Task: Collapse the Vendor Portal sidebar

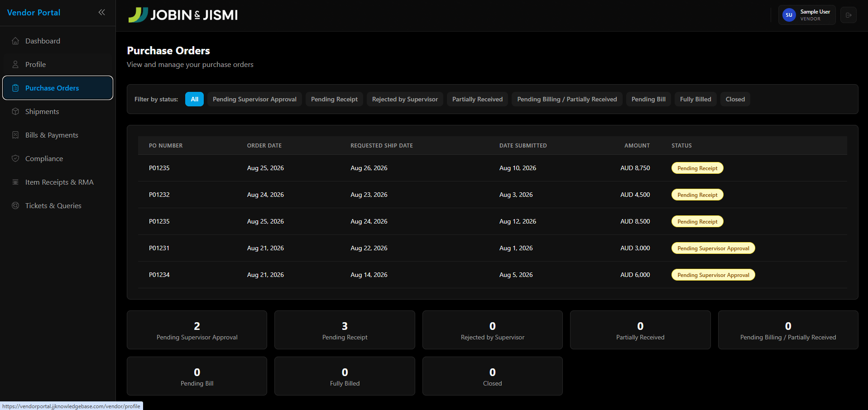Action: pos(101,12)
